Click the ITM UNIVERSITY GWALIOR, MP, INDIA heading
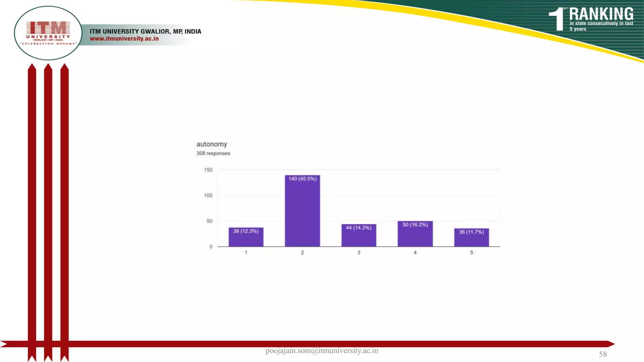 145,31
